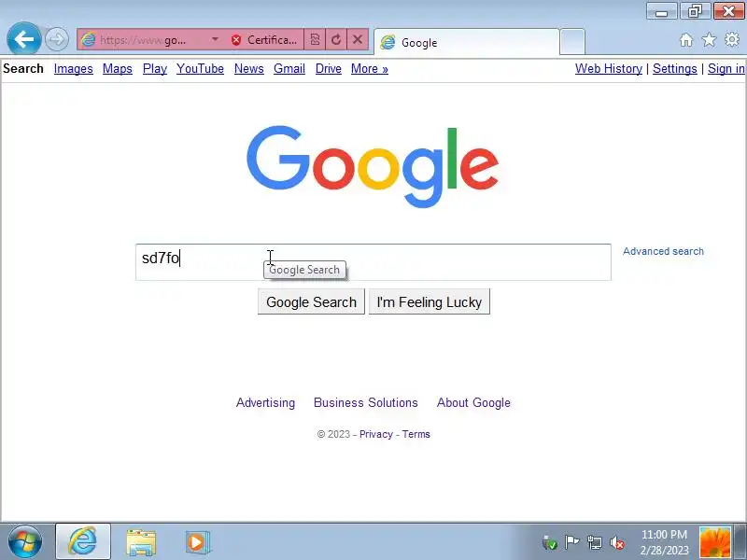Open the News link
Screen dimensions: 747x560
tap(248, 68)
